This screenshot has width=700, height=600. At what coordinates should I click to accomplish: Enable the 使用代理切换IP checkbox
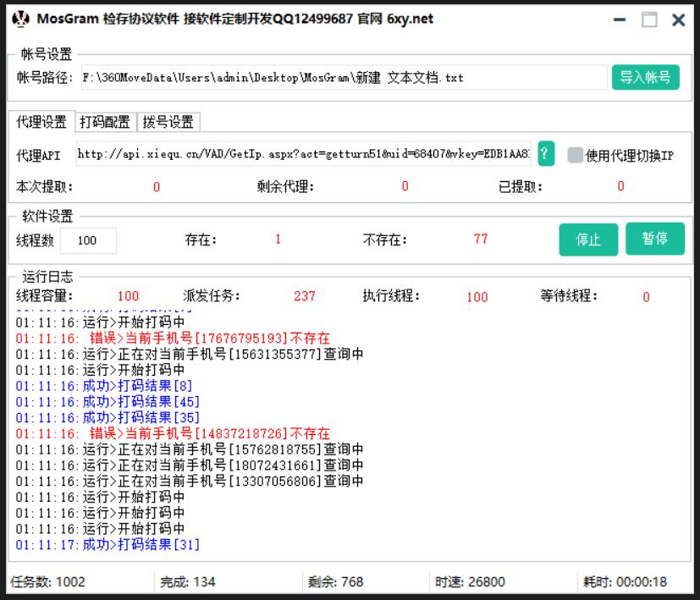pos(575,156)
